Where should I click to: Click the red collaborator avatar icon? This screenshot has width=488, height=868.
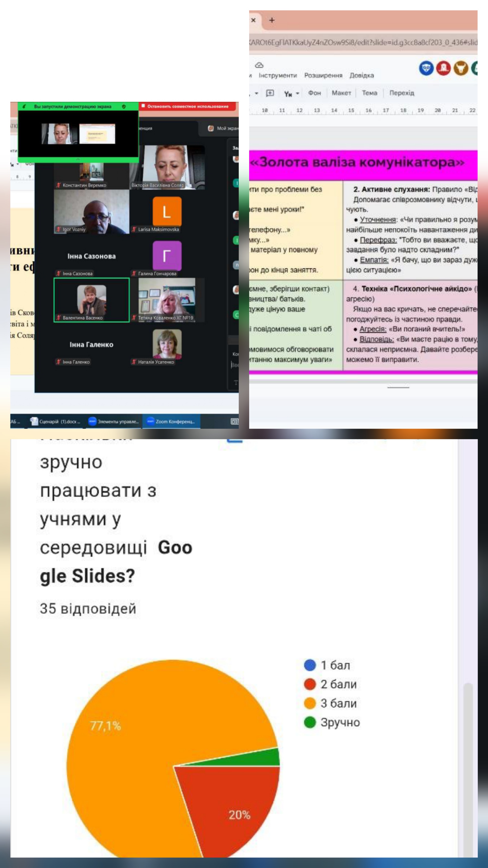pos(443,68)
